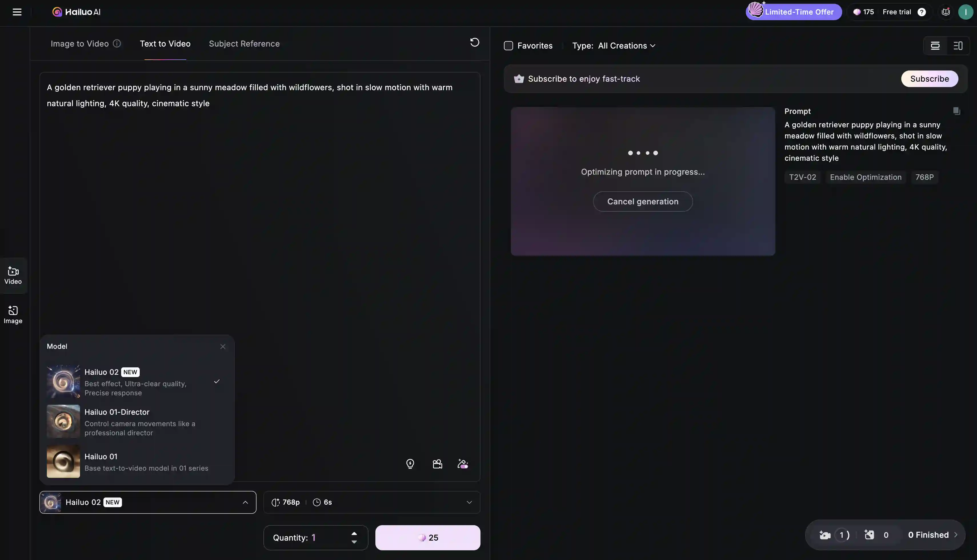Reset the prompt with the refresh icon
The width and height of the screenshot is (977, 560).
pos(475,42)
